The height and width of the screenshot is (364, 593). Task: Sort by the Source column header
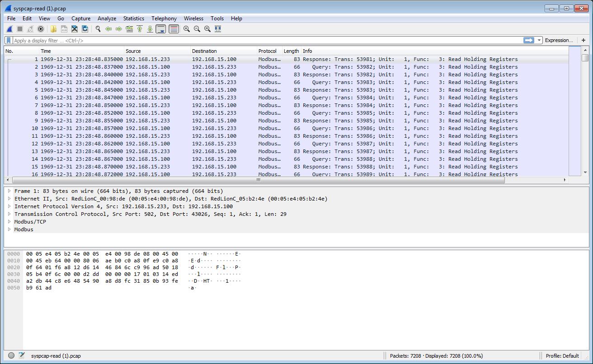pyautogui.click(x=158, y=51)
